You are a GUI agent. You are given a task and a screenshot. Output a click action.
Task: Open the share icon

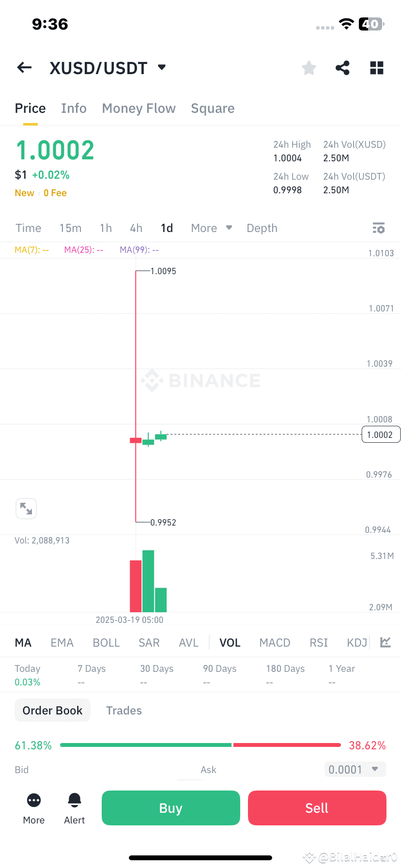342,68
